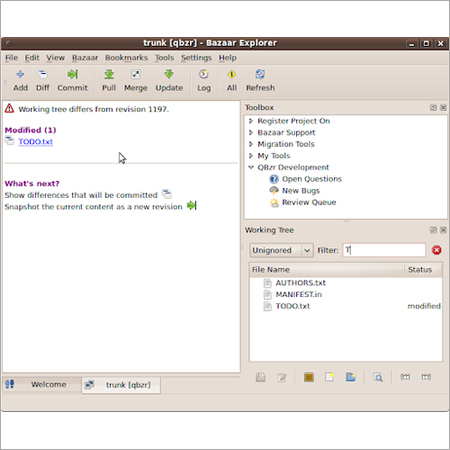
Task: Open the Edit menu
Action: 32,58
